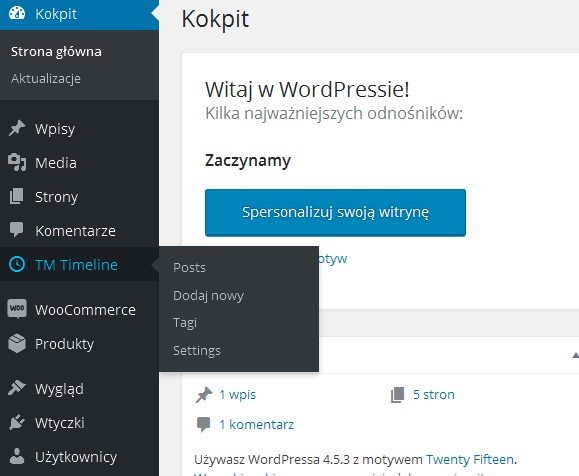The image size is (579, 476).
Task: Select Dodaj nowy in the flyout menu
Action: click(x=208, y=295)
